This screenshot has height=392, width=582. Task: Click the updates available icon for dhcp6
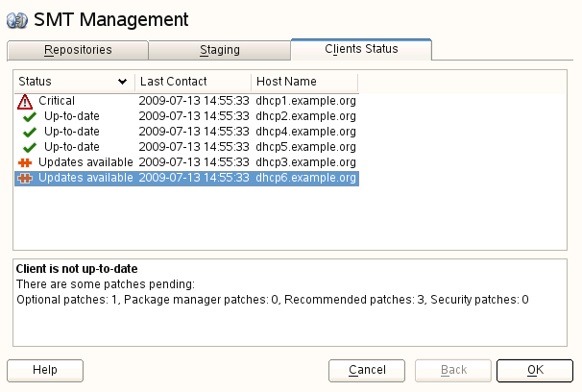click(x=25, y=178)
